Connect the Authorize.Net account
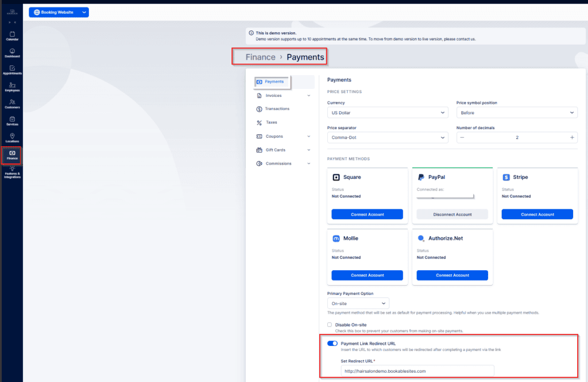Viewport: 588px width, 382px height. 452,275
